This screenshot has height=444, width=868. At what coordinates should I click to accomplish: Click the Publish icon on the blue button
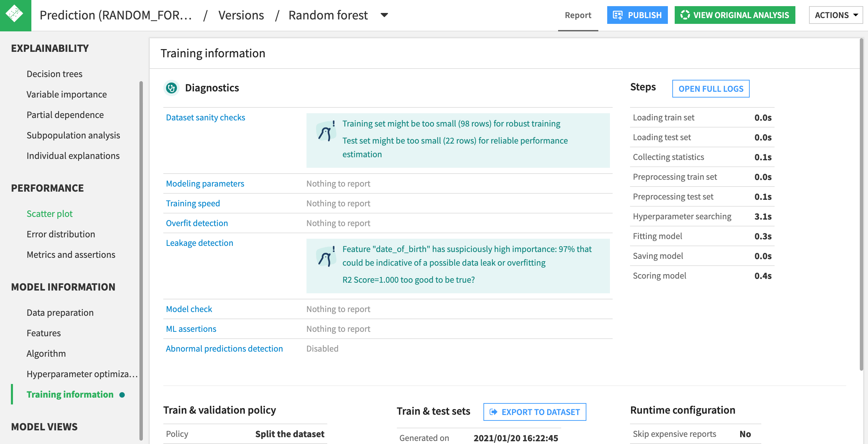click(618, 15)
